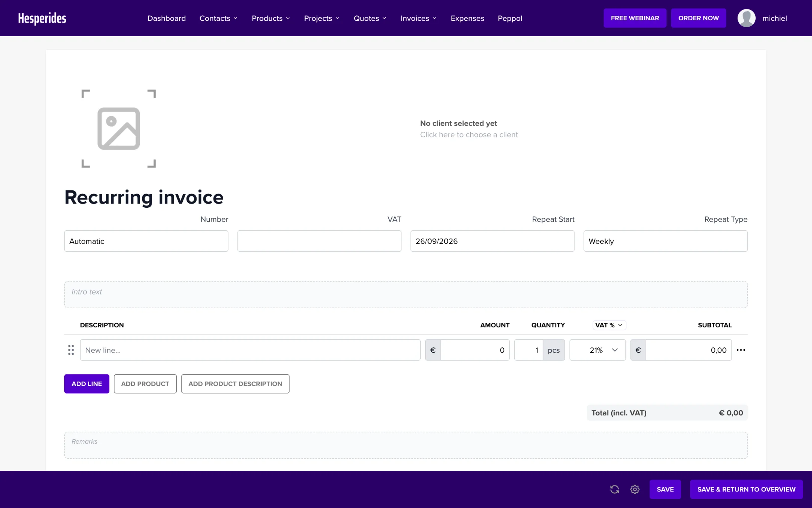This screenshot has height=508, width=812.
Task: Go to Expenses page
Action: (467, 18)
